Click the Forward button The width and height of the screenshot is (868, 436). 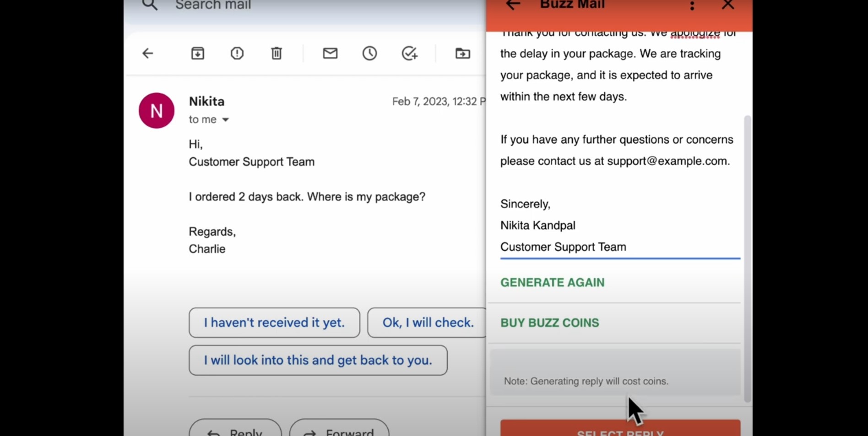point(339,428)
